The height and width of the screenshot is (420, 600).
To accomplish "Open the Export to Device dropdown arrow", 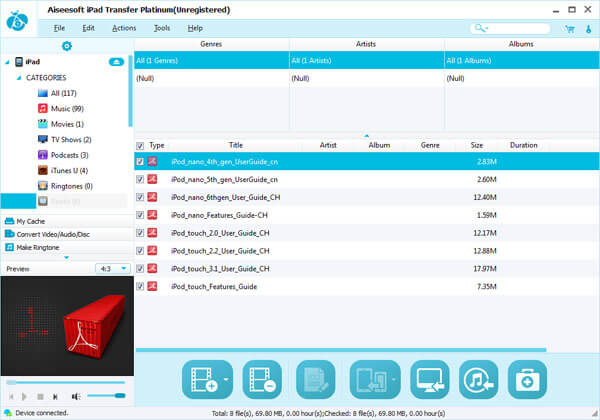I will click(x=394, y=379).
